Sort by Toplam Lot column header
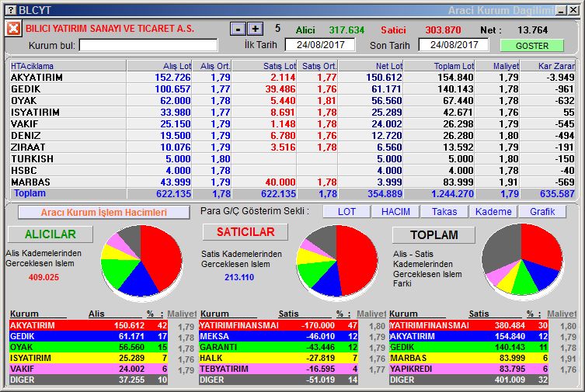 pyautogui.click(x=439, y=66)
